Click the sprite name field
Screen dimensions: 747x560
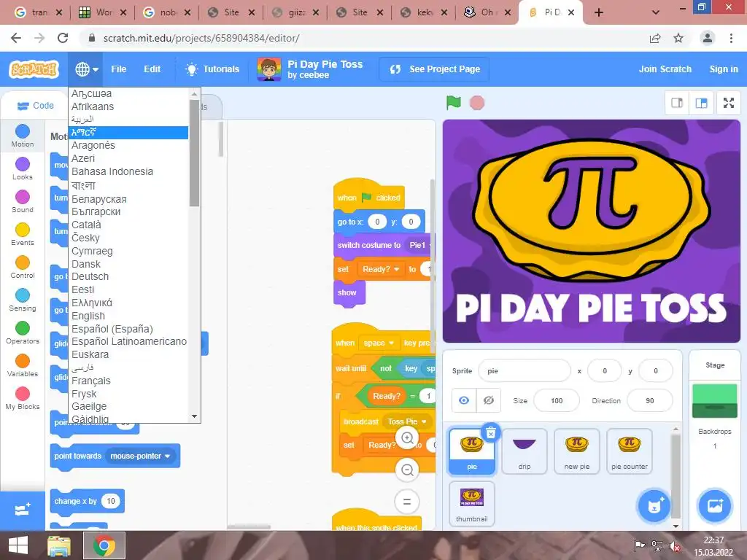524,370
